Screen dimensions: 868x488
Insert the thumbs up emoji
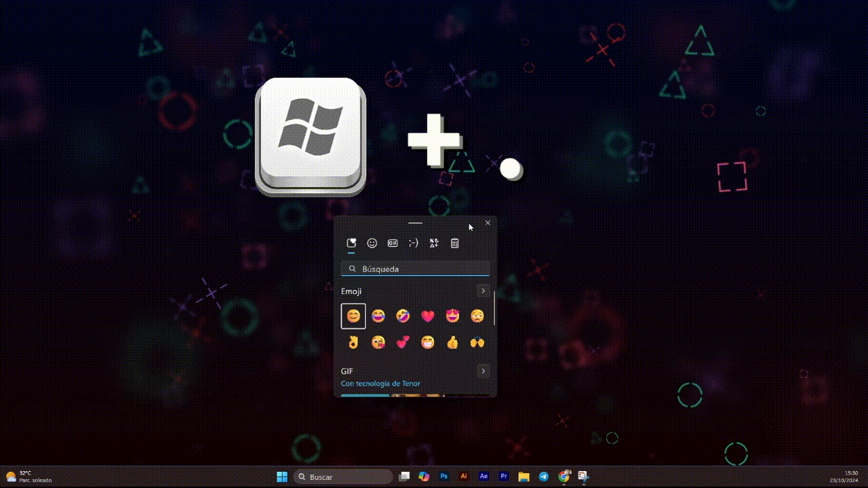pyautogui.click(x=452, y=343)
